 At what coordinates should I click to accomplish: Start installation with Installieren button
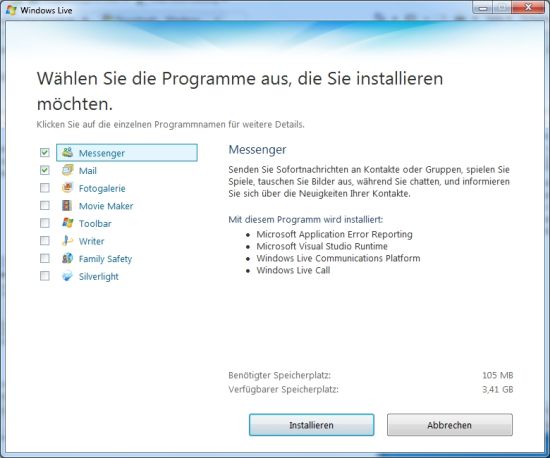coord(311,425)
